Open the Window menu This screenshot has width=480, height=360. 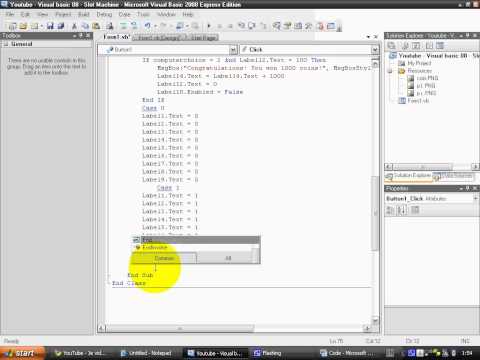(x=166, y=14)
